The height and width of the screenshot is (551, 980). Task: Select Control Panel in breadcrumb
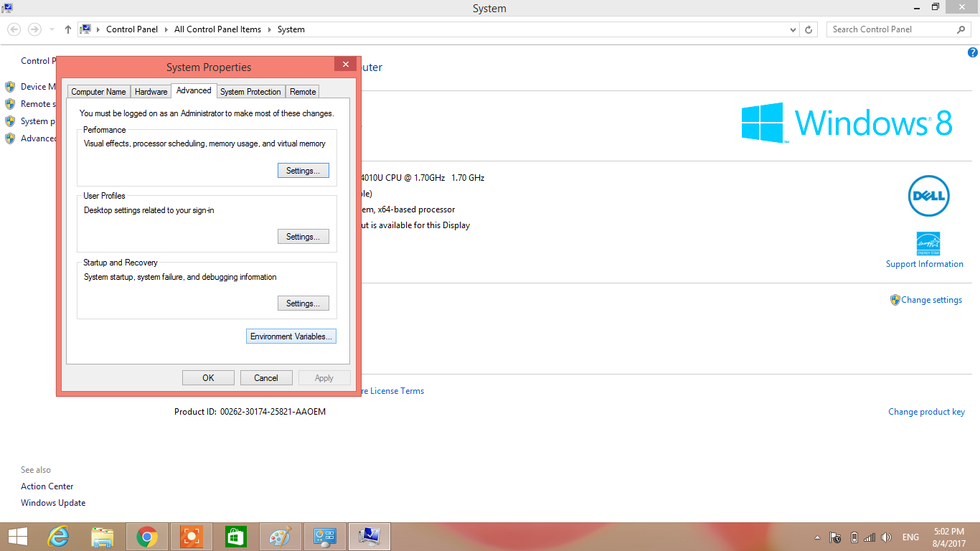coord(132,29)
